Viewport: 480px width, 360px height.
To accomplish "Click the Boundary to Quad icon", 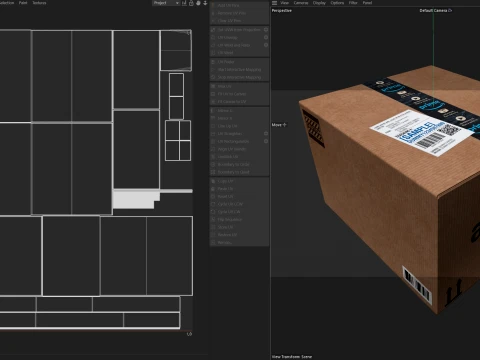I will tap(213, 172).
